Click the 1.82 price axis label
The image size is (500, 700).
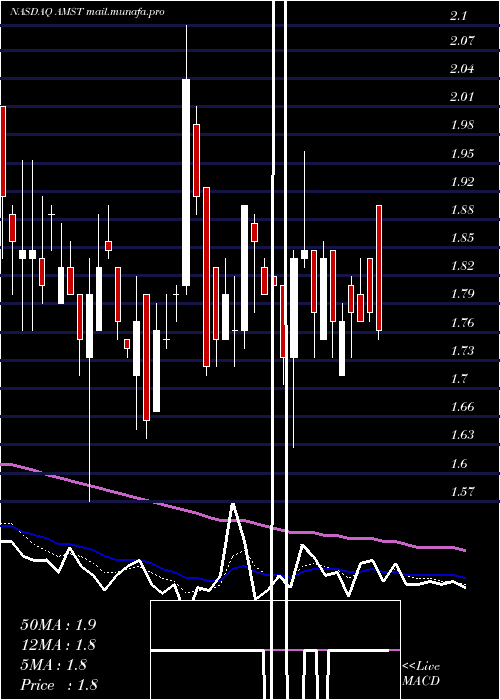point(462,266)
